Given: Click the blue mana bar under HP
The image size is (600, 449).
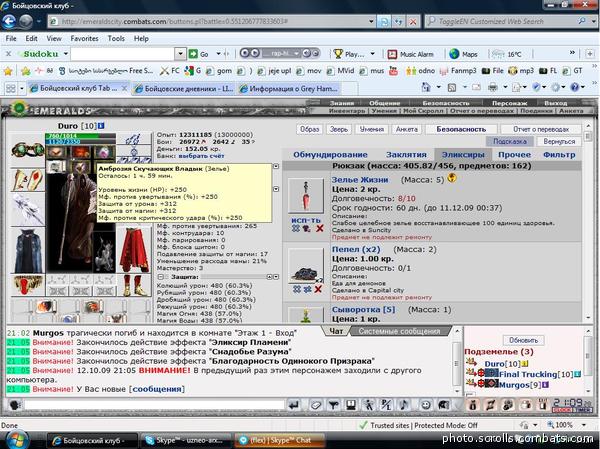Looking at the screenshot, I should click(80, 141).
